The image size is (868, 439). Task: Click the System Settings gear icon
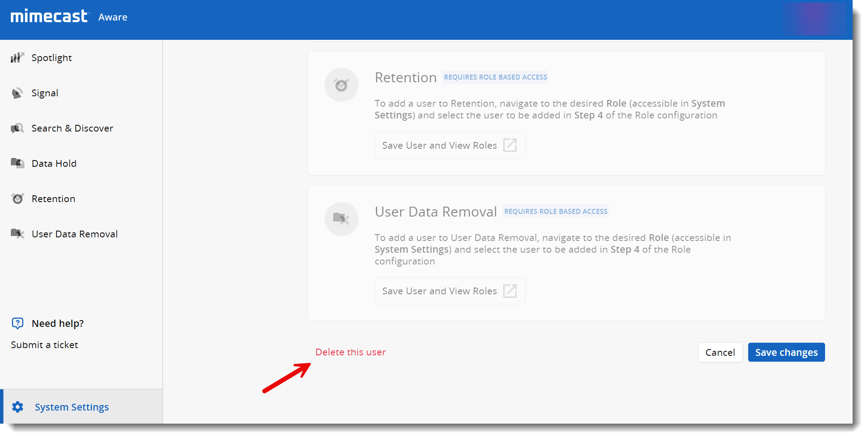pos(18,407)
